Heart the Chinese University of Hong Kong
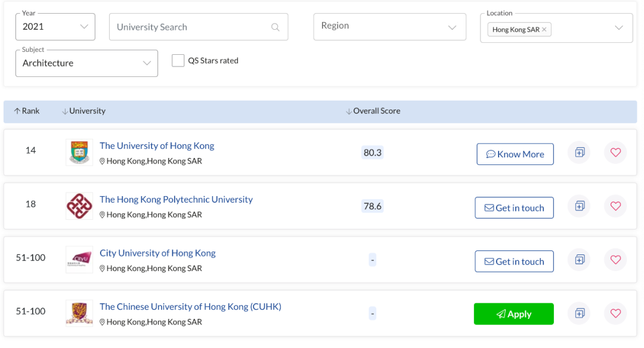Viewport: 644px width, 348px height. [615, 313]
